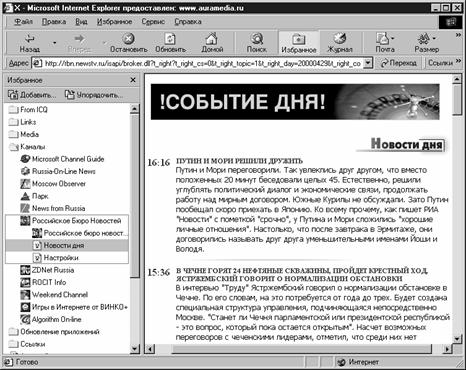Refresh the page using Обновить icon
The height and width of the screenshot is (370, 466).
170,39
